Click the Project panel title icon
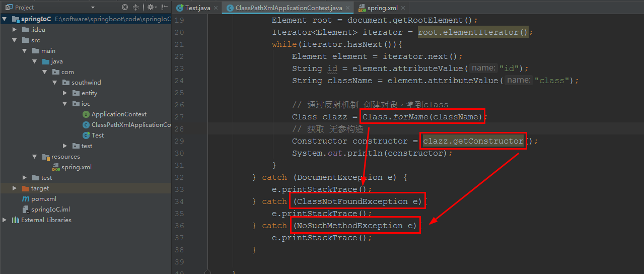This screenshot has width=644, height=274. coord(10,8)
